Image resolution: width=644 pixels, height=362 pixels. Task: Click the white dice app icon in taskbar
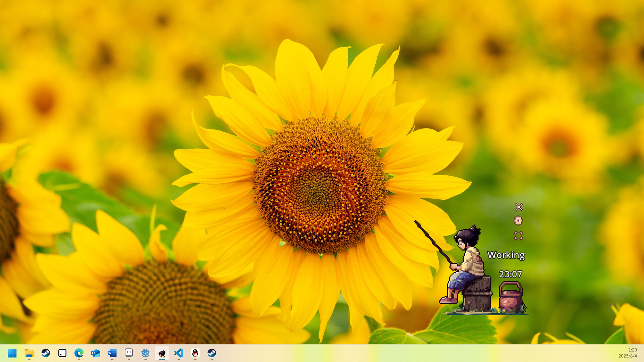62,353
